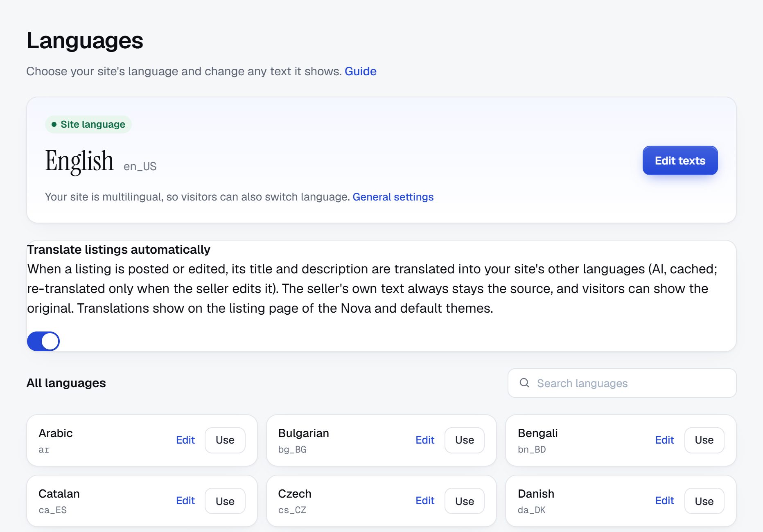
Task: Toggle Translate listings automatically switch
Action: pyautogui.click(x=43, y=341)
